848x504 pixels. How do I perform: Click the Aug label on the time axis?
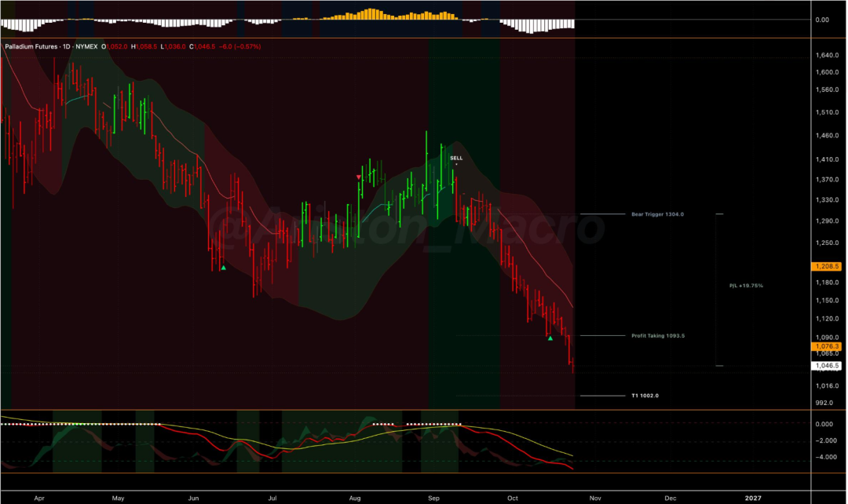coord(355,498)
